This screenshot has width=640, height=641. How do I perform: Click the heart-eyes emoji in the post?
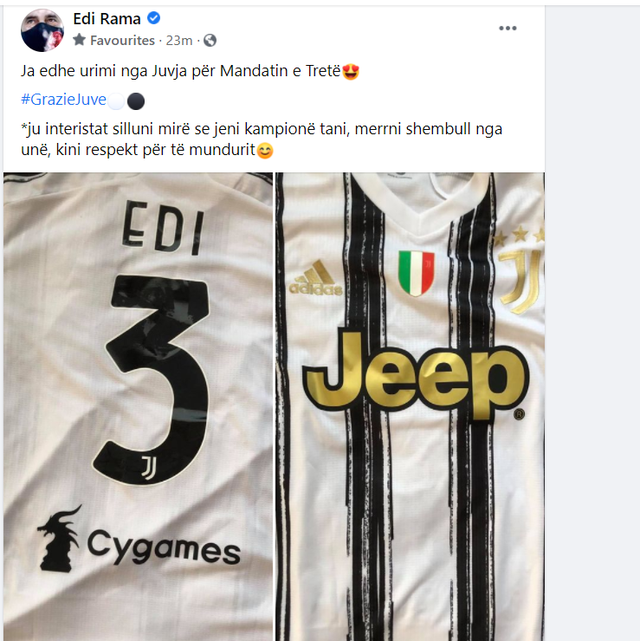pos(351,72)
